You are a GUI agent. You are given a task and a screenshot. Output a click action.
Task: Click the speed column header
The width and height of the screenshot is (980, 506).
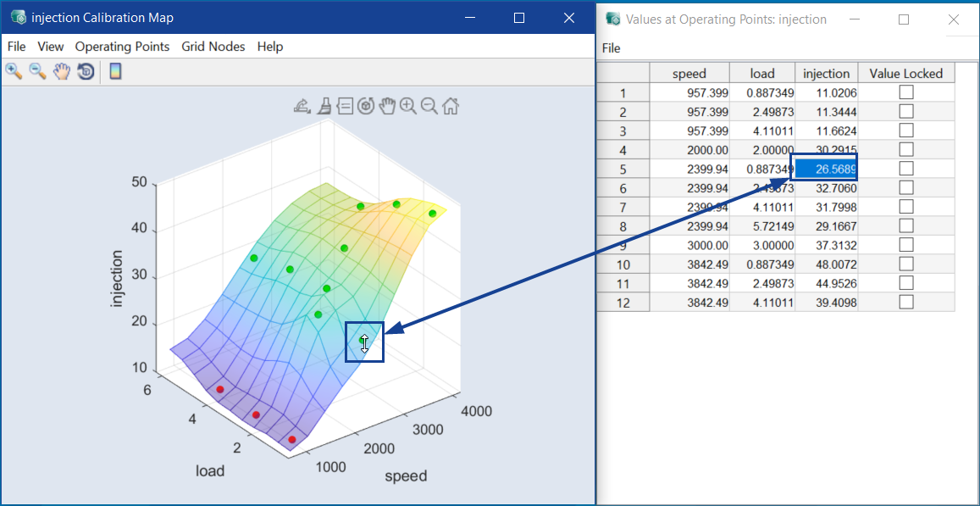coord(689,74)
